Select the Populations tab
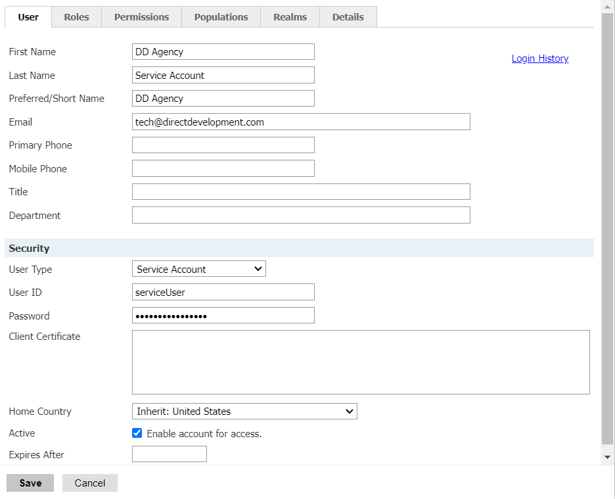 click(221, 17)
